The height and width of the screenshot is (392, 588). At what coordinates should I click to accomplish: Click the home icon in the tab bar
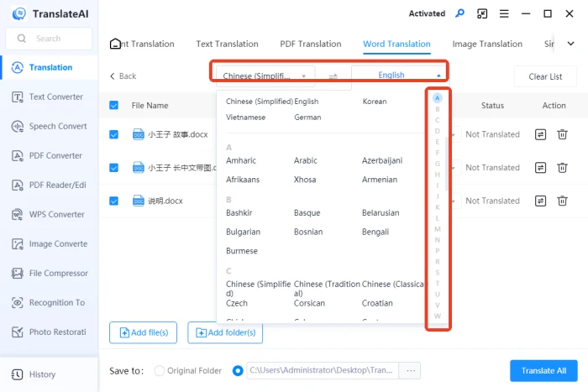tap(115, 44)
